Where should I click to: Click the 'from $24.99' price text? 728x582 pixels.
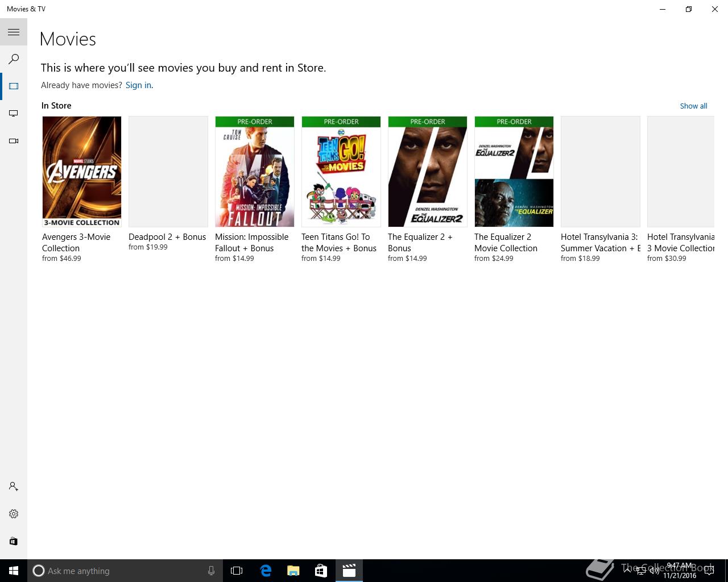[494, 259]
